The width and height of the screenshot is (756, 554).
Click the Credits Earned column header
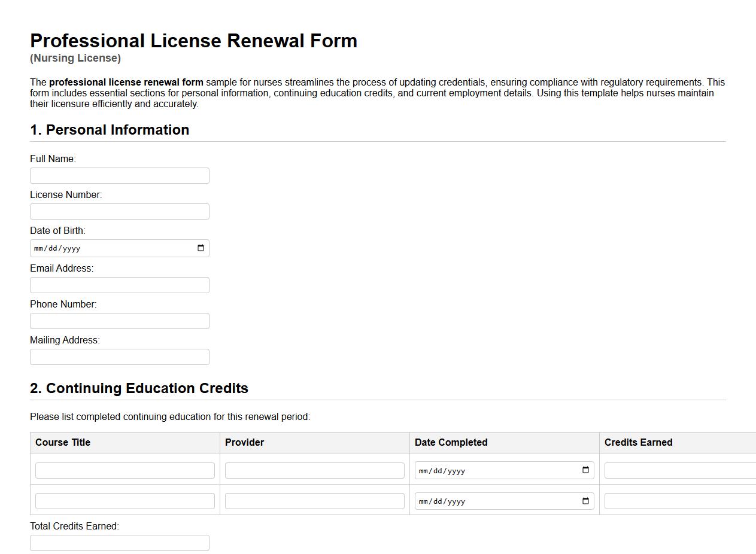coord(638,443)
